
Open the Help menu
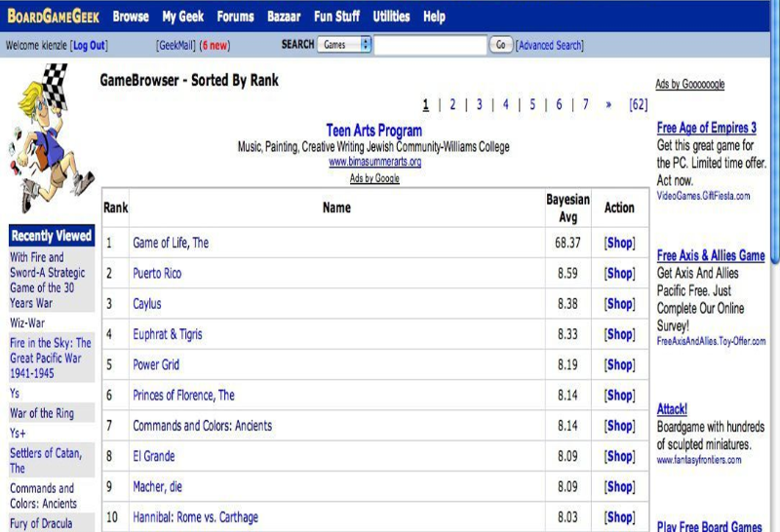(x=434, y=17)
